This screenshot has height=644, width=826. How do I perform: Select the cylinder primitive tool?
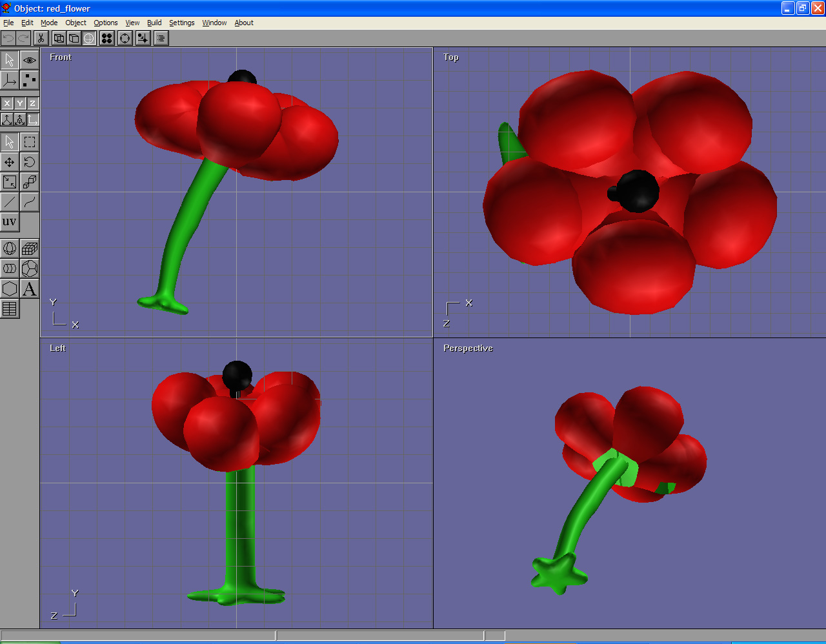[x=10, y=268]
